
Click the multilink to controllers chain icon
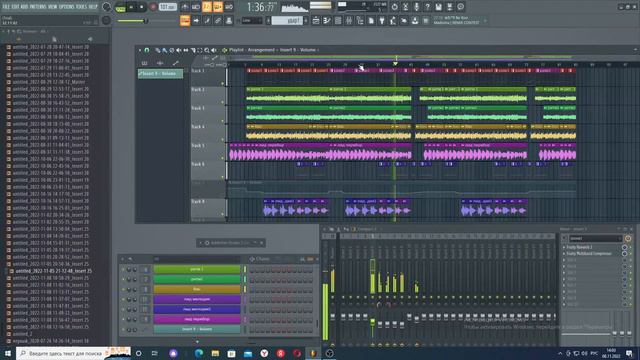tap(218, 20)
